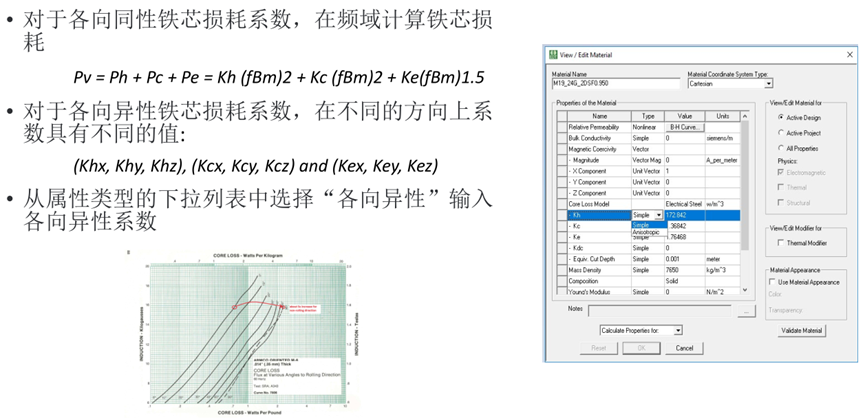The height and width of the screenshot is (419, 865).
Task: Click the OK button
Action: tap(641, 348)
